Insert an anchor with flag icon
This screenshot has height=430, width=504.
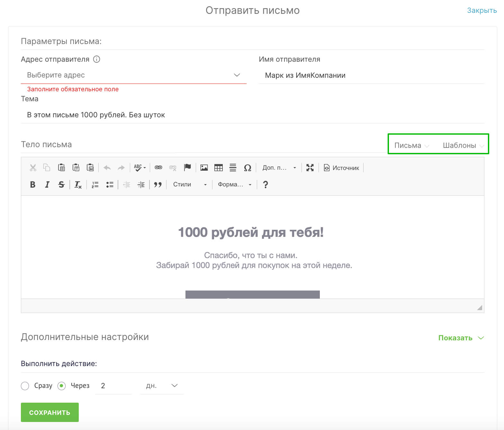[x=187, y=167]
